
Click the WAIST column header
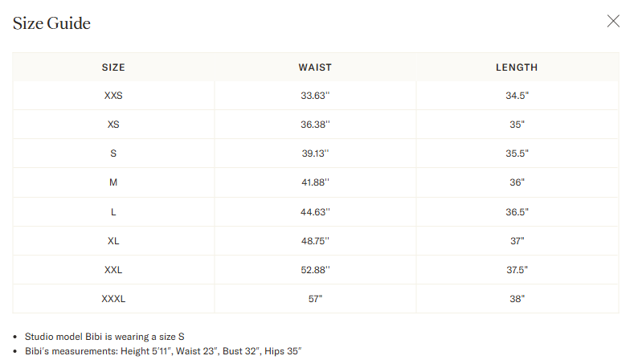click(315, 67)
